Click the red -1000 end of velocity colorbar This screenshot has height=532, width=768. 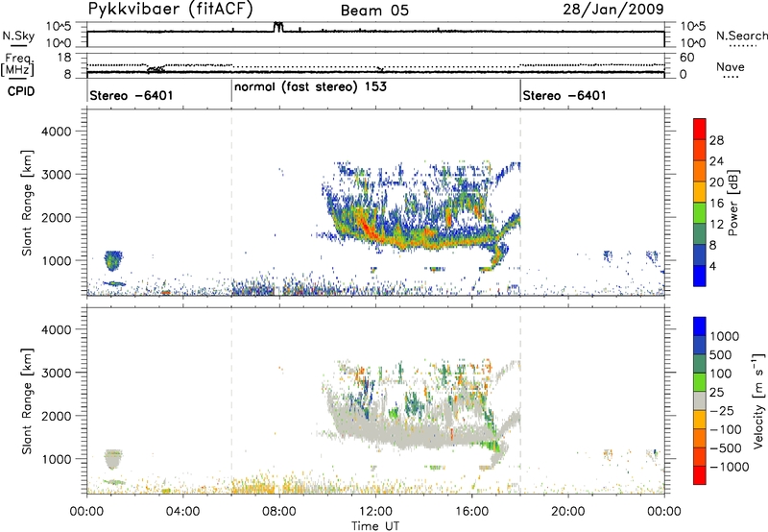(x=700, y=475)
